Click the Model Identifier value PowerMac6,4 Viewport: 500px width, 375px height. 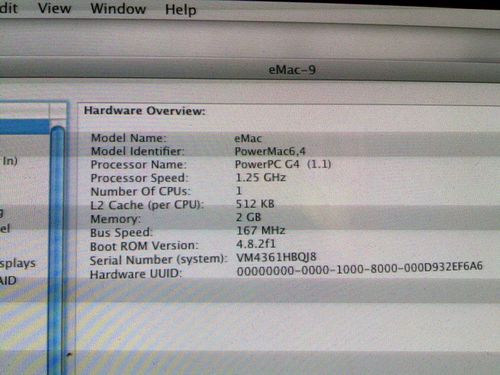click(270, 151)
